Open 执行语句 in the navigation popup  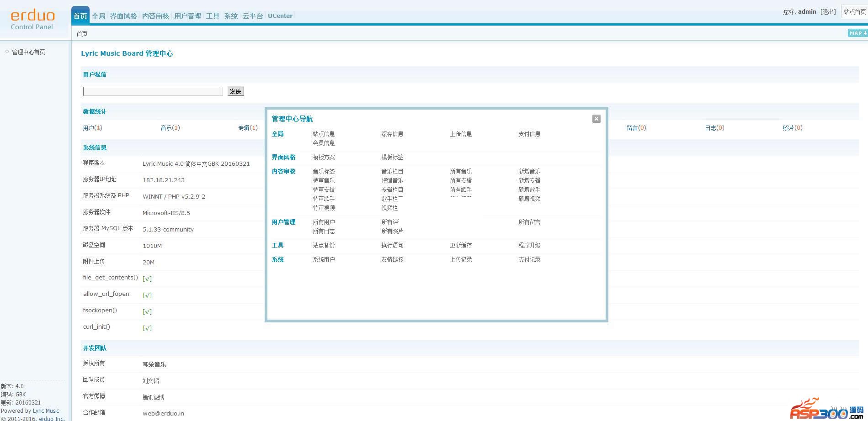click(x=392, y=245)
